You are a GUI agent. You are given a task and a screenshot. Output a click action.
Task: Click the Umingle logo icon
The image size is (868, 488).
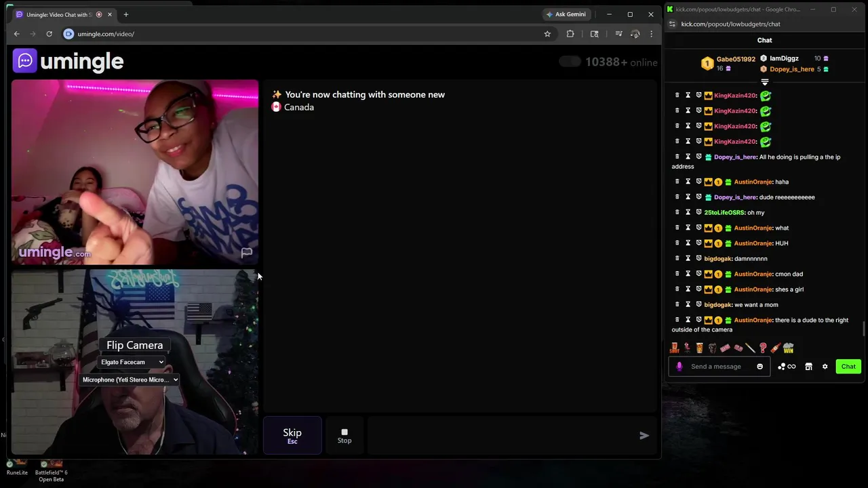[25, 61]
